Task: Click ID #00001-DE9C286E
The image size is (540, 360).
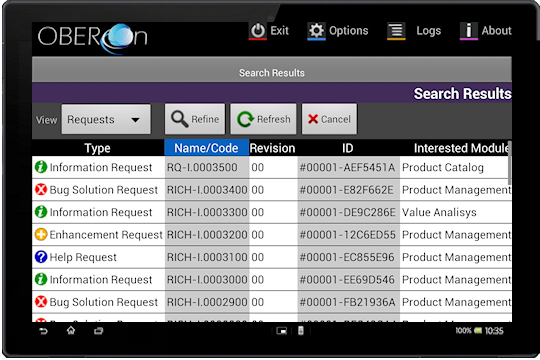Action: click(347, 212)
